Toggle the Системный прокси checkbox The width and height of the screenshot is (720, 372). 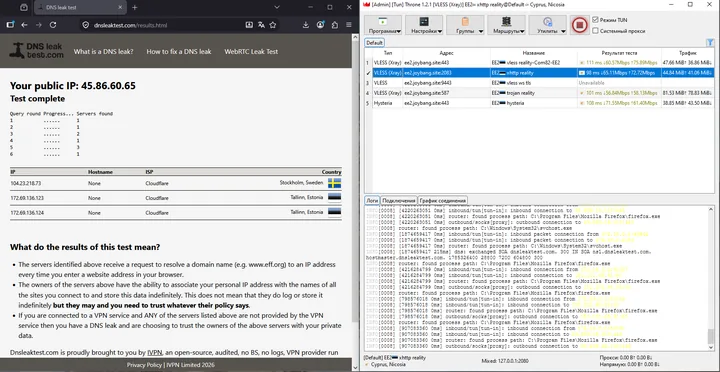596,31
